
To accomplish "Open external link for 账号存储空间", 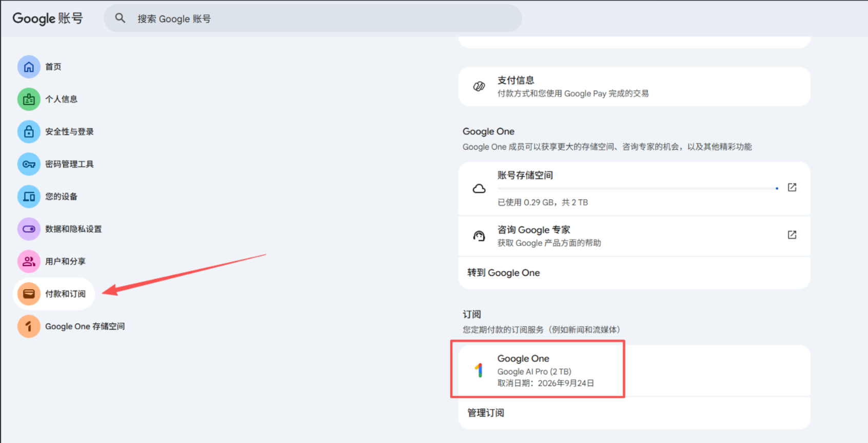I will coord(792,187).
